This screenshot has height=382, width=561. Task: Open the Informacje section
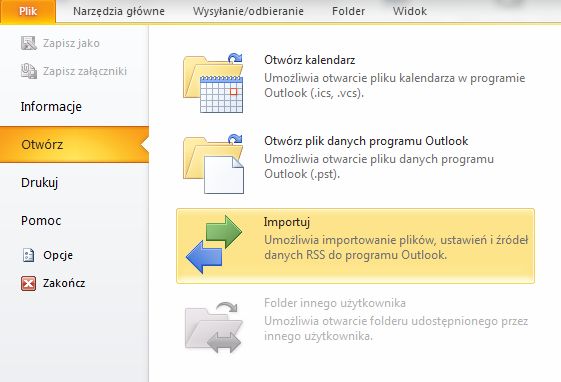[x=51, y=107]
